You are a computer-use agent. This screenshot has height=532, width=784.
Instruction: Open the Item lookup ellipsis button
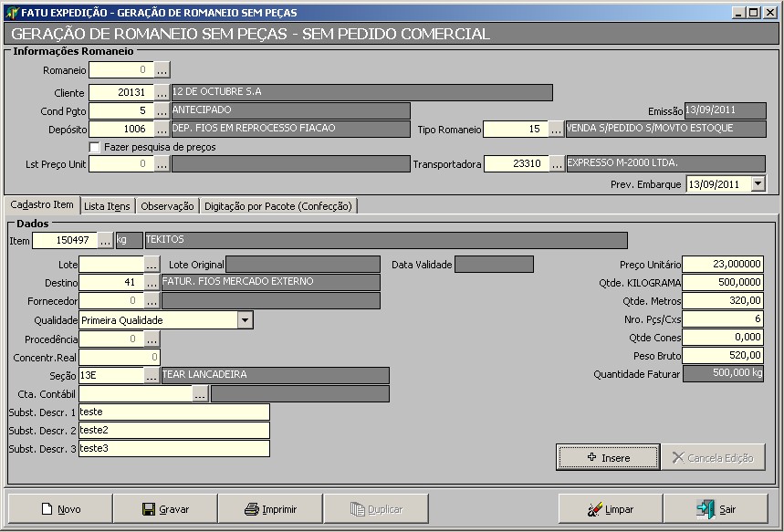(105, 240)
